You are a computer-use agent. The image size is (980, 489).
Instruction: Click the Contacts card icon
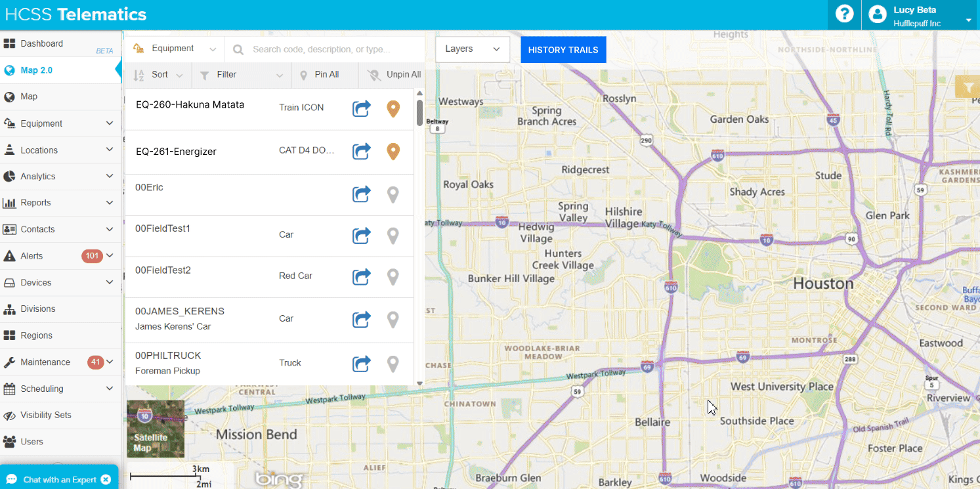9,230
